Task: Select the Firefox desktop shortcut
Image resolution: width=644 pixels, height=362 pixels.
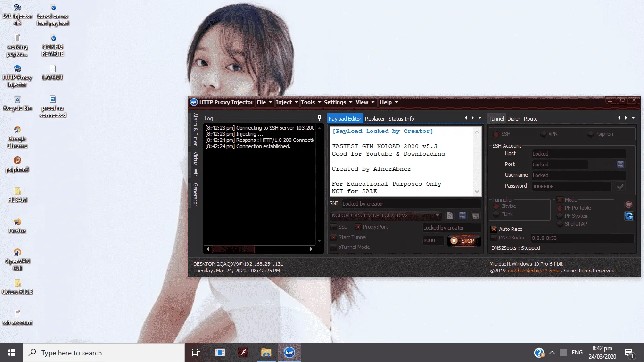Action: [17, 226]
